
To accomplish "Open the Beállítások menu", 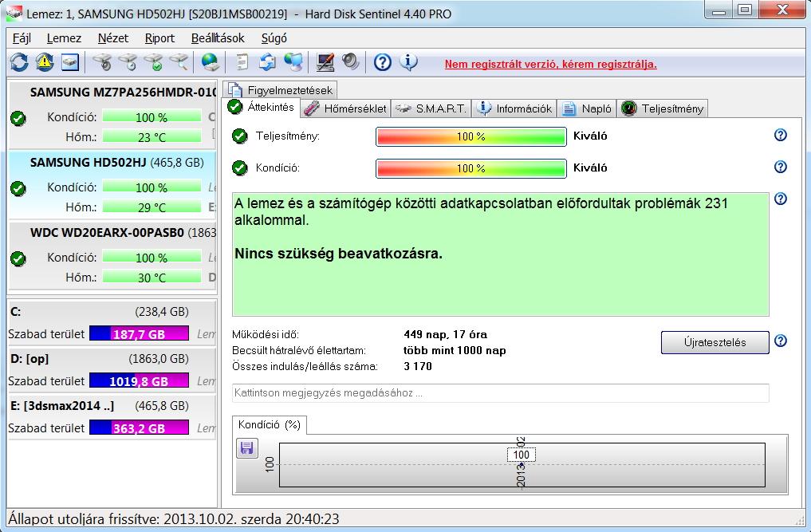I will pyautogui.click(x=217, y=38).
